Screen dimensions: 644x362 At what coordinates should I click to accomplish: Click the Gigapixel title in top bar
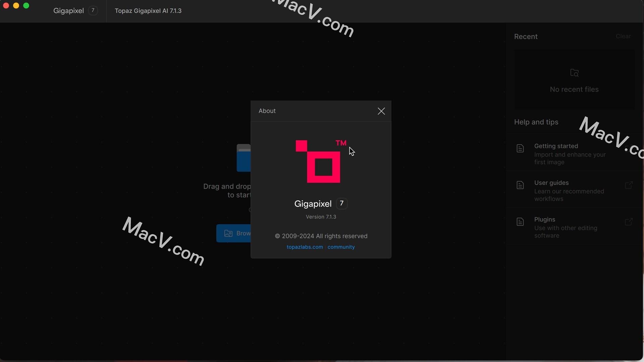pyautogui.click(x=68, y=11)
